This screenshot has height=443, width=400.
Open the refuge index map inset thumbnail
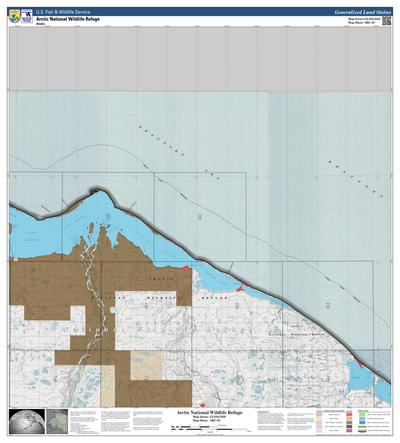coord(57,421)
